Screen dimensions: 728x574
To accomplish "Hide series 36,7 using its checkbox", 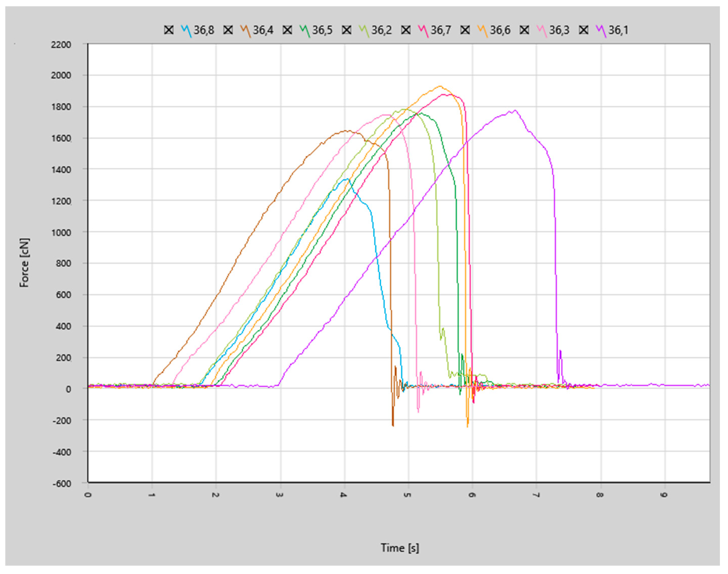I will pyautogui.click(x=406, y=30).
